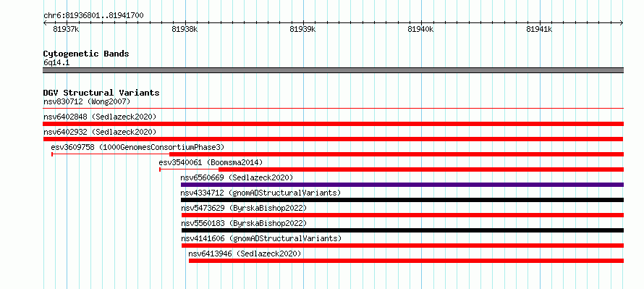Click the 81940k ruler tick label
The width and height of the screenshot is (644, 289).
click(x=420, y=29)
